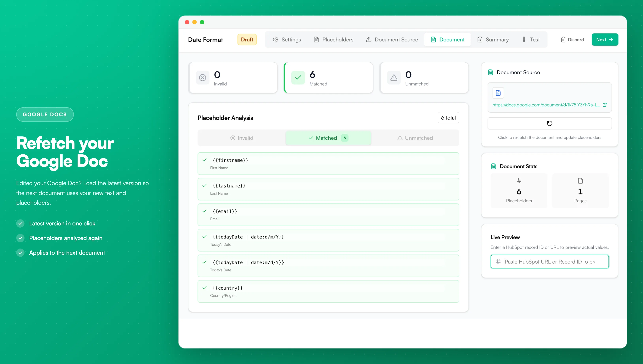
Task: Click the checkmark icon beside {{email}}
Action: (x=204, y=211)
